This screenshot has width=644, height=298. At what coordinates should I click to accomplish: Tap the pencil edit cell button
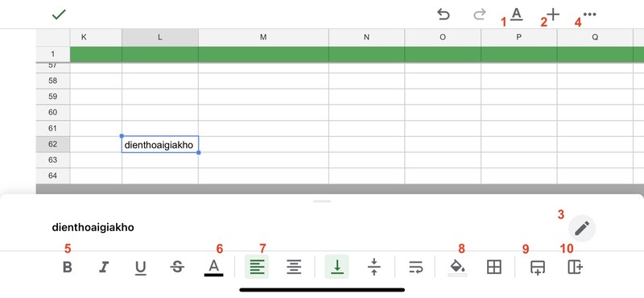[582, 228]
